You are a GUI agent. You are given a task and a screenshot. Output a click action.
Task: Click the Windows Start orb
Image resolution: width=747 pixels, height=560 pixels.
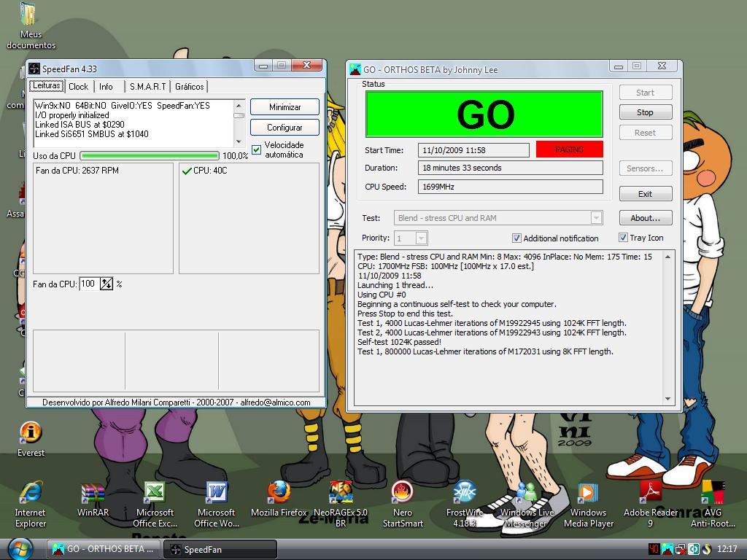tap(20, 549)
